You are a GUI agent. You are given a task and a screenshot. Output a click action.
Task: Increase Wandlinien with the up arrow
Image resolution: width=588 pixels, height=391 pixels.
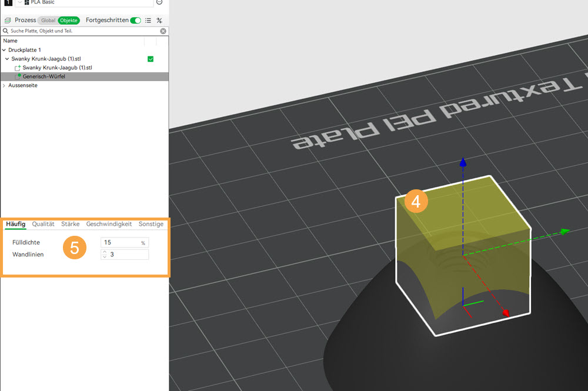point(105,252)
